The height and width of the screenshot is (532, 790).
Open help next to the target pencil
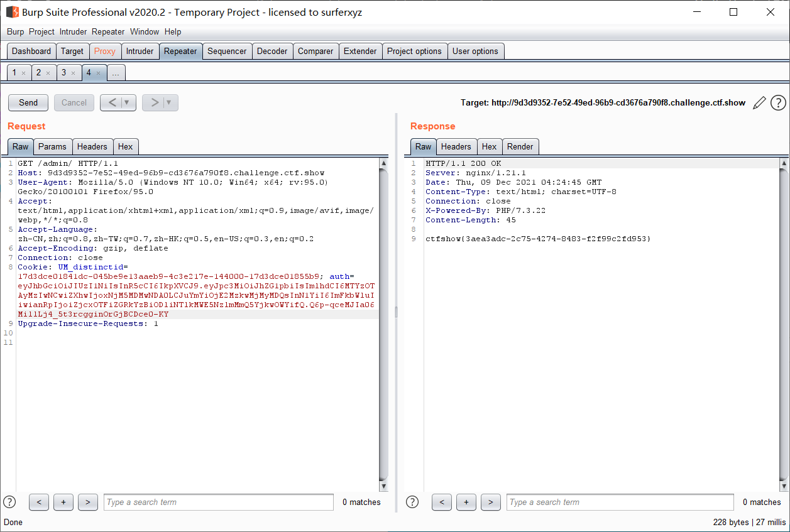tap(778, 102)
